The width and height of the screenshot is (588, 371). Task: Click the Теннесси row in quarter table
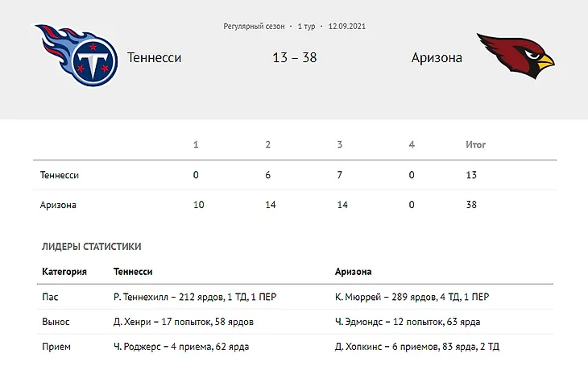point(295,175)
